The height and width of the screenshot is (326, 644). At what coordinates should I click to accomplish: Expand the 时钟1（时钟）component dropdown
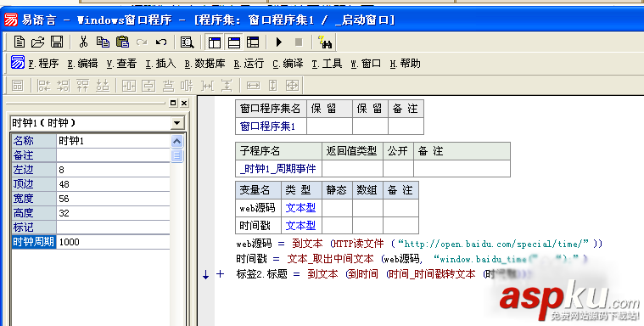(x=177, y=123)
